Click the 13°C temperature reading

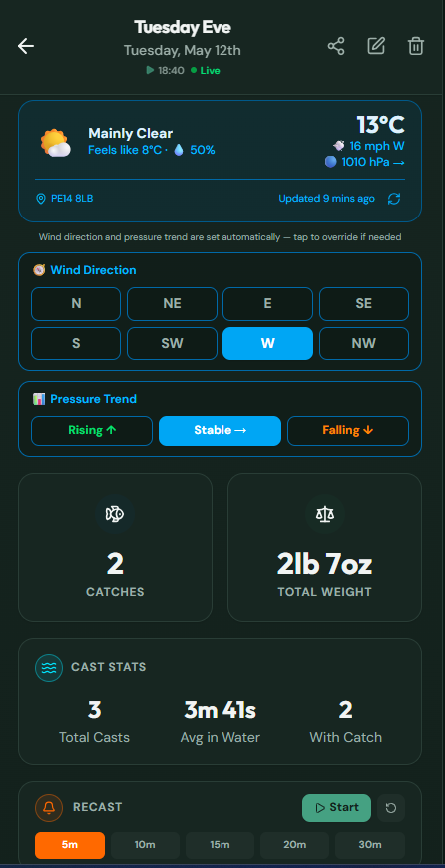[381, 125]
